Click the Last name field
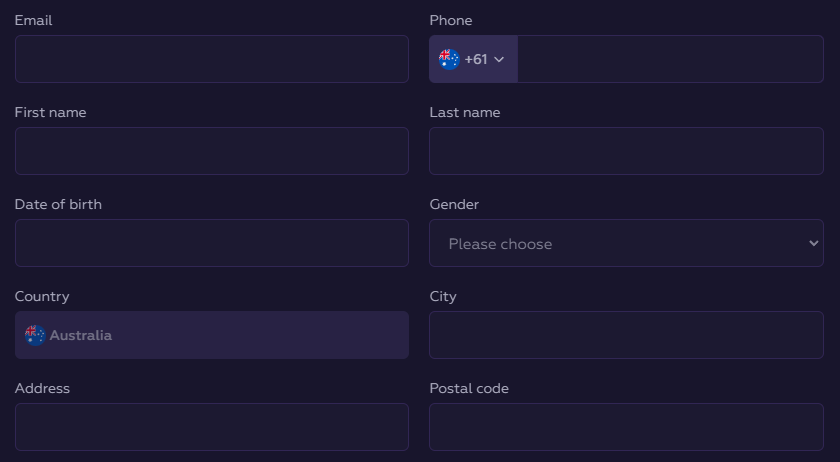Viewport: 840px width, 462px height. pos(626,151)
